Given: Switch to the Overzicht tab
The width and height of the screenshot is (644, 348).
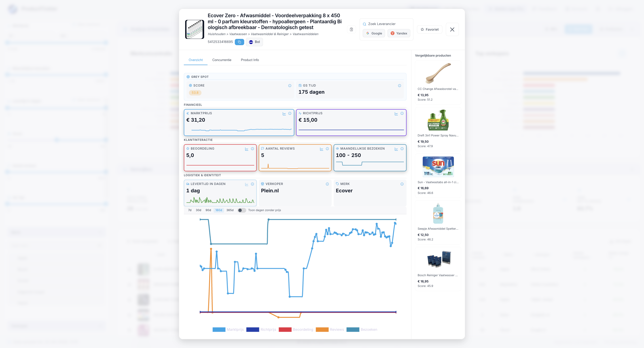Looking at the screenshot, I should point(195,60).
